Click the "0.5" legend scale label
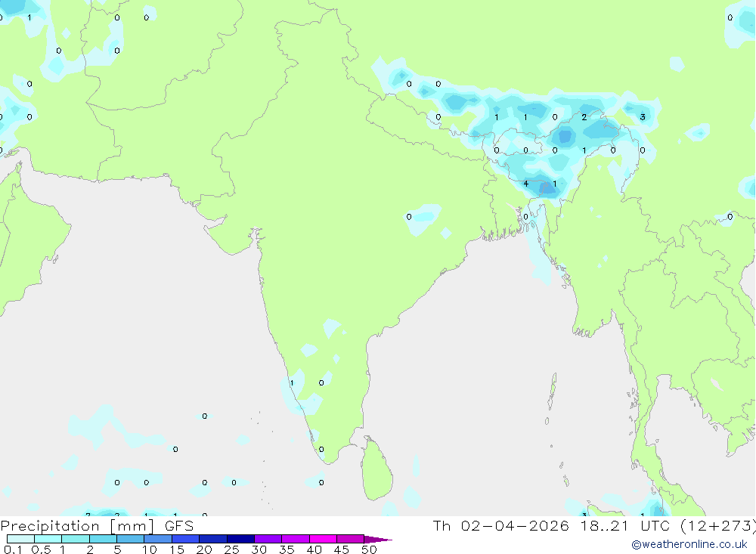756x554 pixels. click(x=41, y=549)
